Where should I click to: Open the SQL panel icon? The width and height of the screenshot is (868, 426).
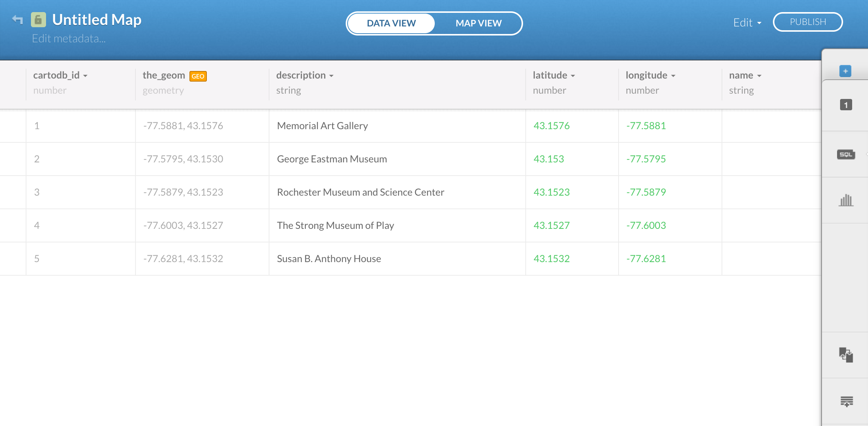[x=846, y=154]
